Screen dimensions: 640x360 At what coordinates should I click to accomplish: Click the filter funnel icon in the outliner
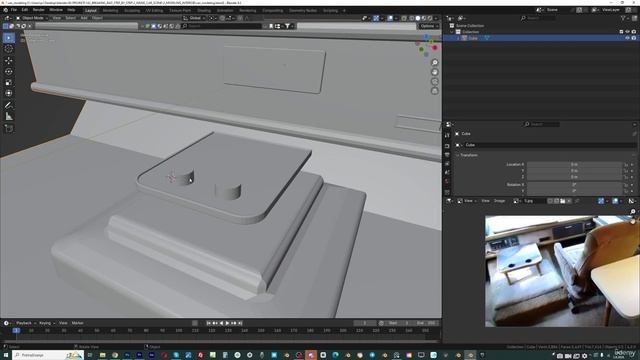pyautogui.click(x=623, y=18)
